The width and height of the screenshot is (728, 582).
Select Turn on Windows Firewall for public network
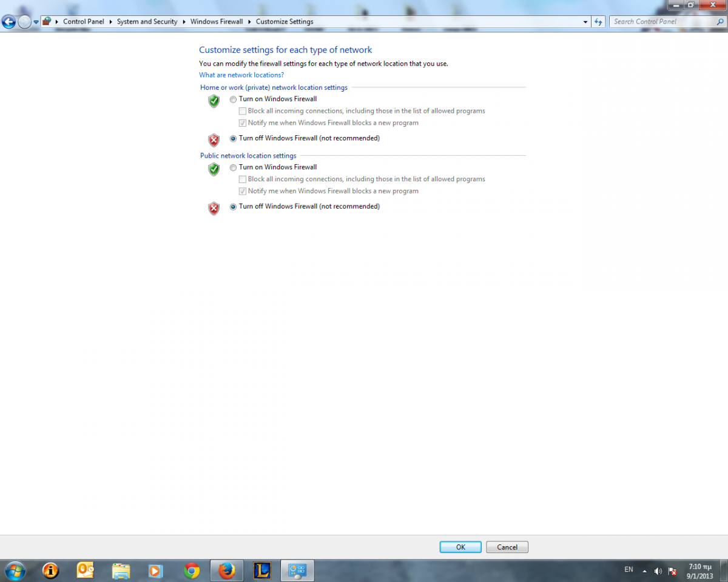[233, 167]
